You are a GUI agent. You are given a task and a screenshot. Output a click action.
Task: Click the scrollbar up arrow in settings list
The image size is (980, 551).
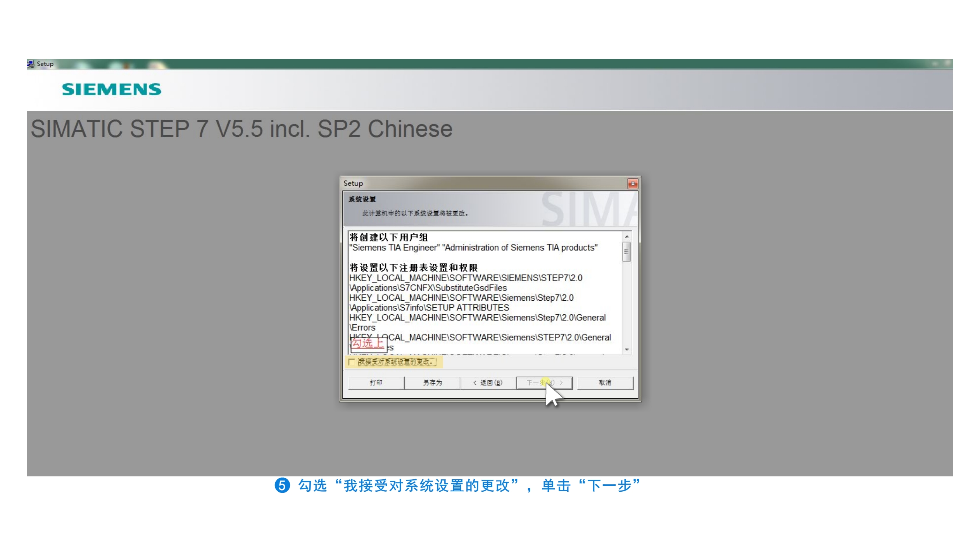point(626,236)
